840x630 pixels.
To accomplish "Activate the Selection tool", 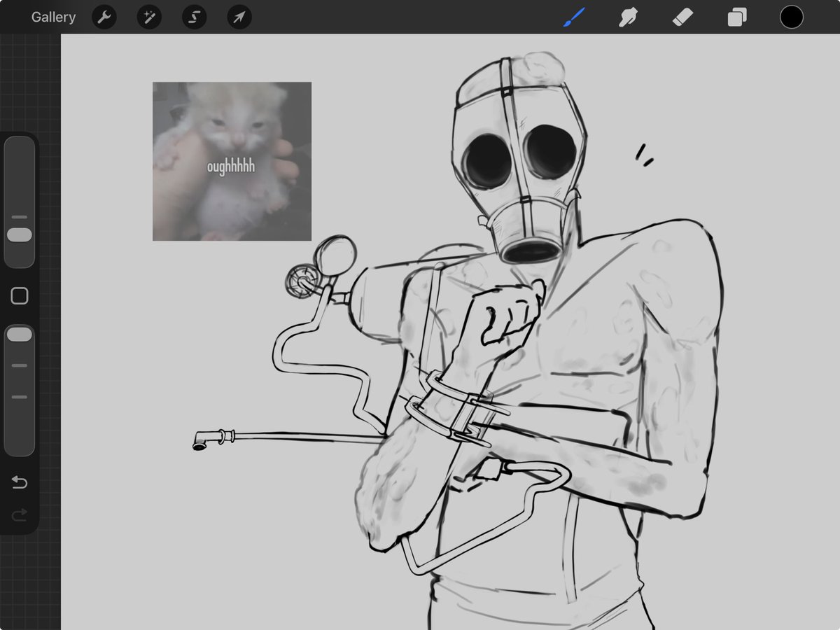I will coord(194,17).
